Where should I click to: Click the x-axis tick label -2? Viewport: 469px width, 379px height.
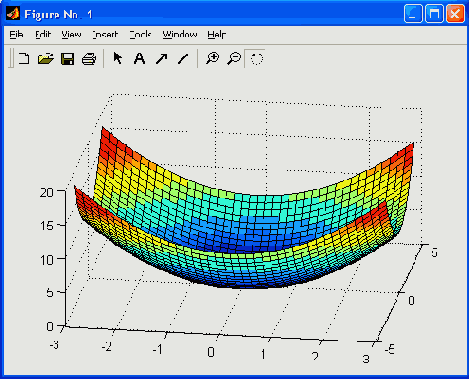coord(107,347)
